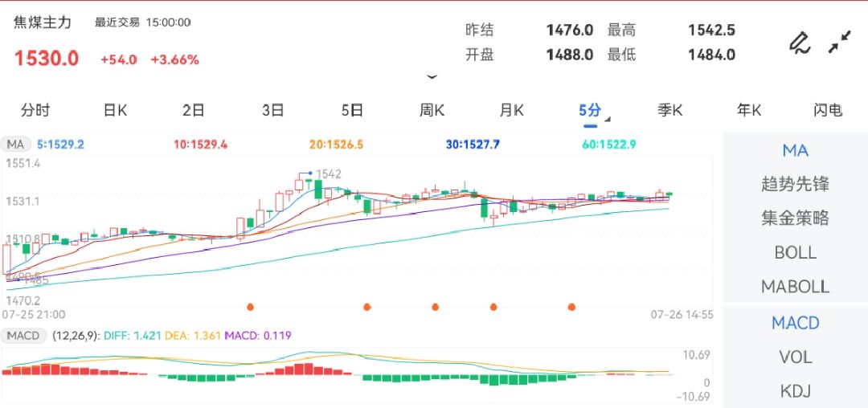The width and height of the screenshot is (868, 408).
Task: Collapse the chart with shrink arrows icon
Action: pyautogui.click(x=839, y=43)
